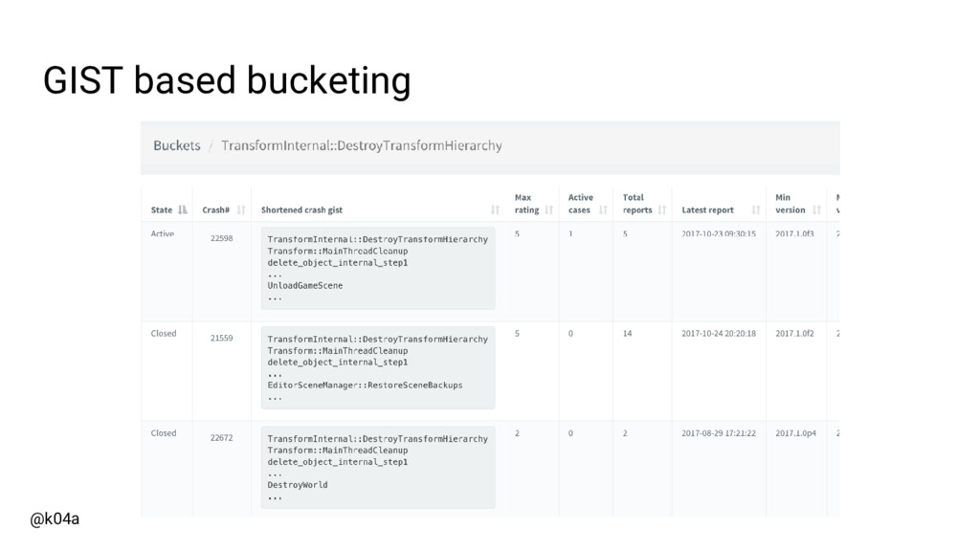Sort table by Crash# using arrow icon
Screen dimensions: 980x551
click(241, 209)
